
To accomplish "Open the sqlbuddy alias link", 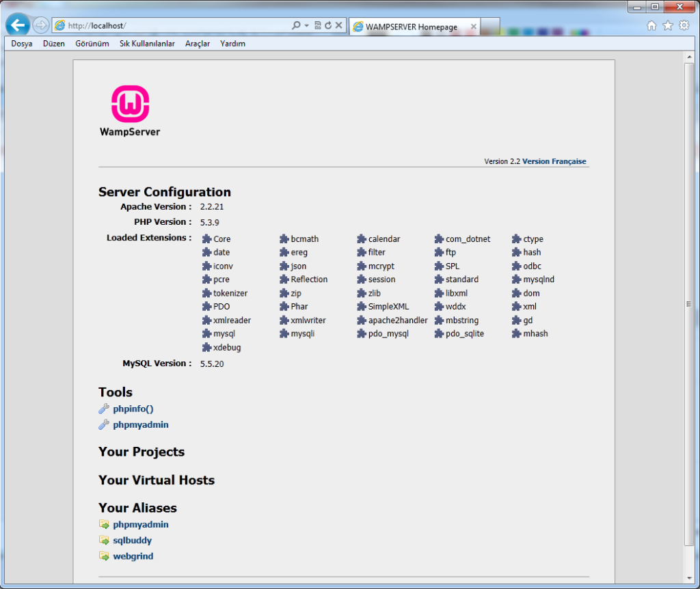I will click(132, 540).
